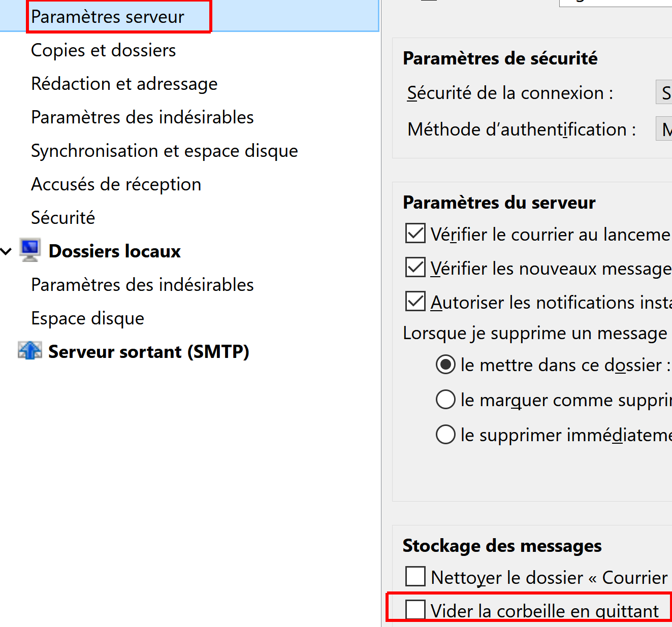Enable Vider la corbeille en quittant
The height and width of the screenshot is (627, 672).
(x=415, y=610)
